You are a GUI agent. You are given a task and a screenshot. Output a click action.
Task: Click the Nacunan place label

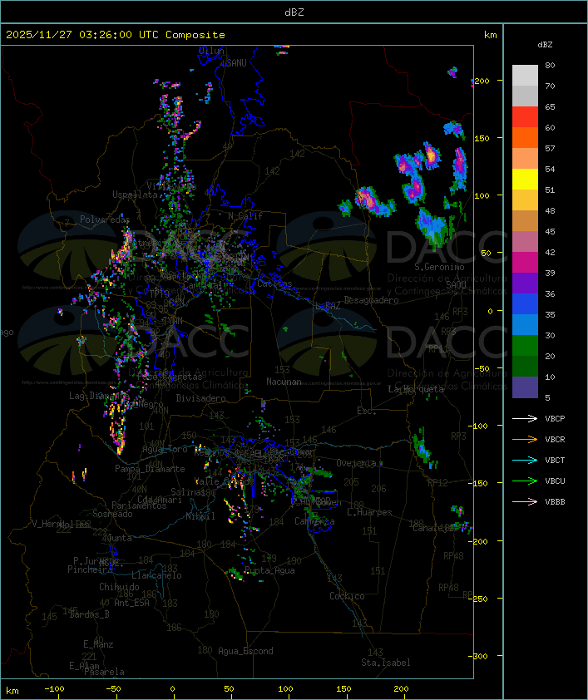[284, 382]
